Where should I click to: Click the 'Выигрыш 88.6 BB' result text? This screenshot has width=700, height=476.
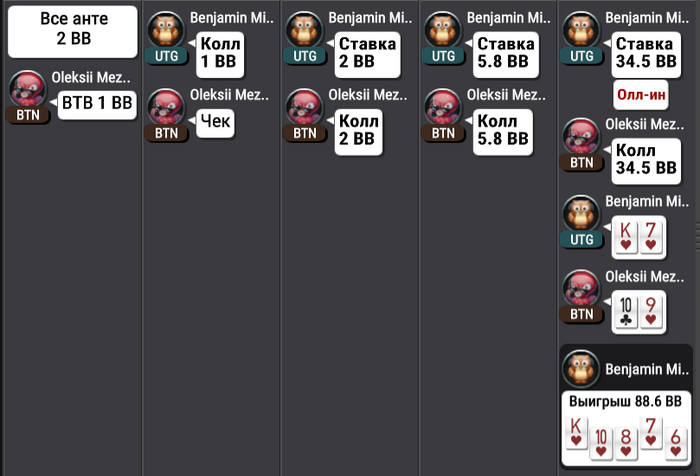pos(625,401)
